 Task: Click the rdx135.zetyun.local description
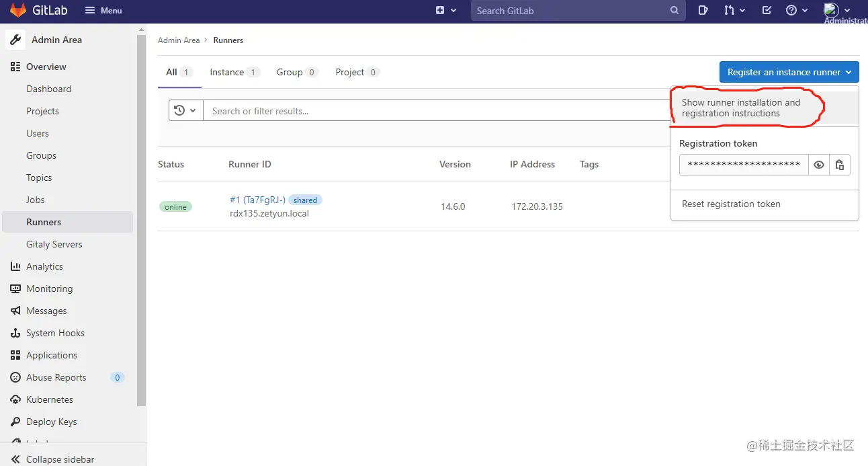point(269,213)
